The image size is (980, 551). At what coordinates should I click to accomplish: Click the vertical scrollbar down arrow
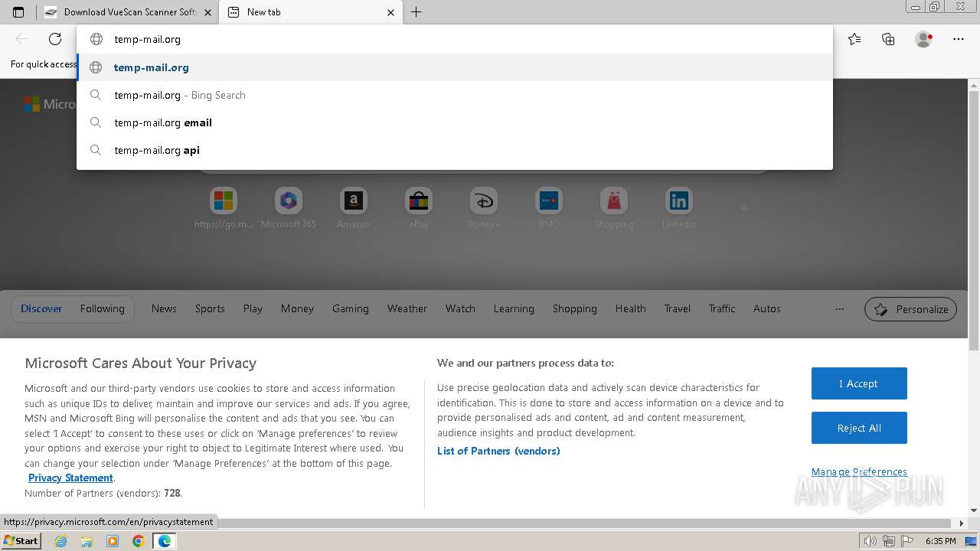pos(974,510)
